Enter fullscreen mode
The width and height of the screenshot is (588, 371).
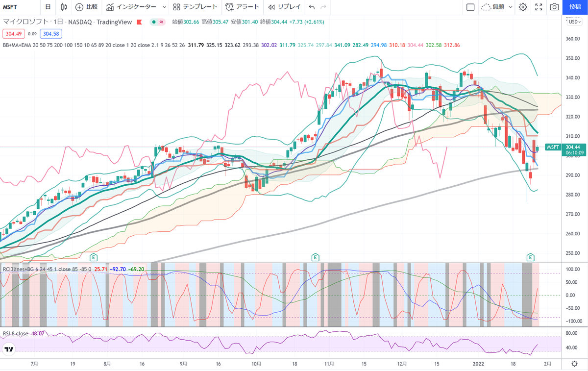539,7
